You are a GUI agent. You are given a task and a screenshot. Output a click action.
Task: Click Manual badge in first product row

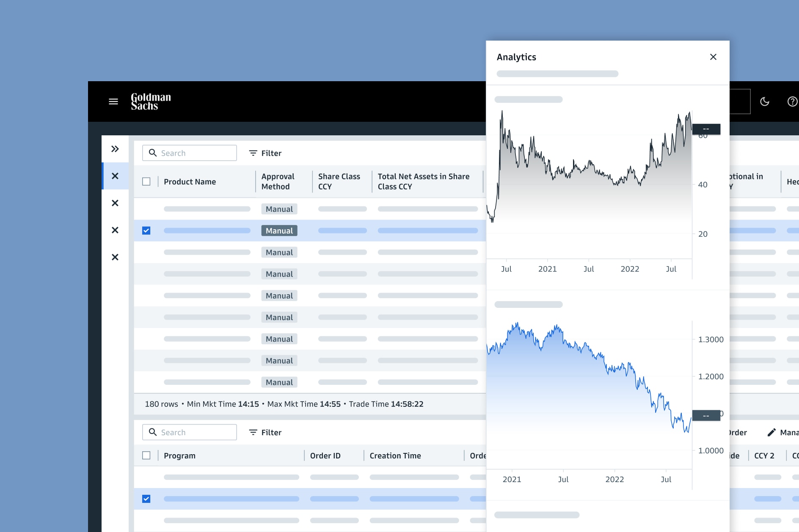(279, 209)
